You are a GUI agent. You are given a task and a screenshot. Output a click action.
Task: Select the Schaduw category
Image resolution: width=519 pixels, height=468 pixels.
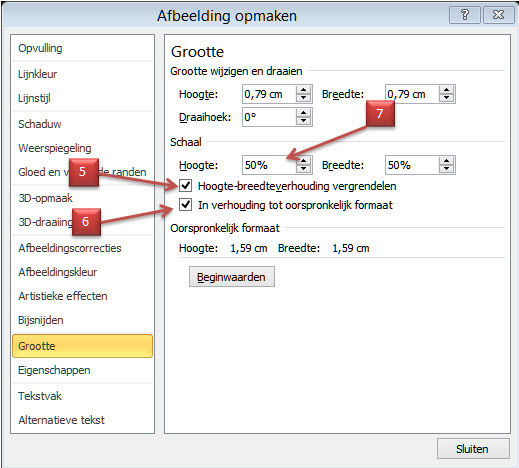pyautogui.click(x=40, y=124)
